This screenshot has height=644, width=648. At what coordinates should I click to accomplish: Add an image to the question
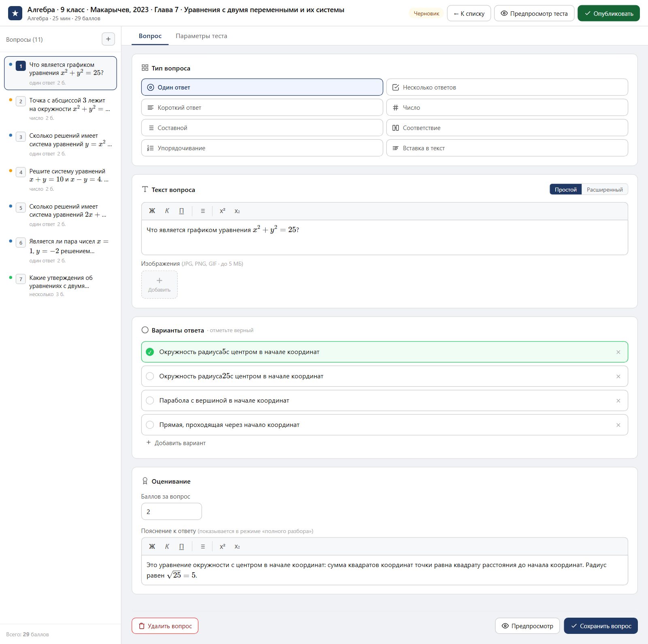pos(159,284)
